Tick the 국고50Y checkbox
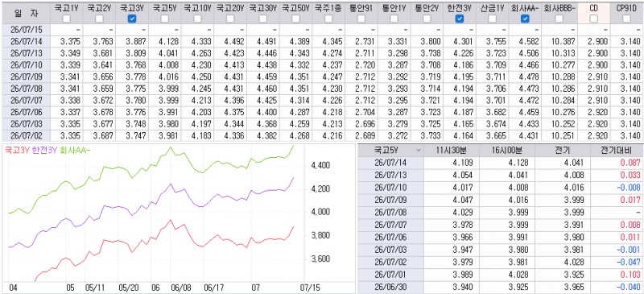The height and width of the screenshot is (294, 644). pos(296,19)
